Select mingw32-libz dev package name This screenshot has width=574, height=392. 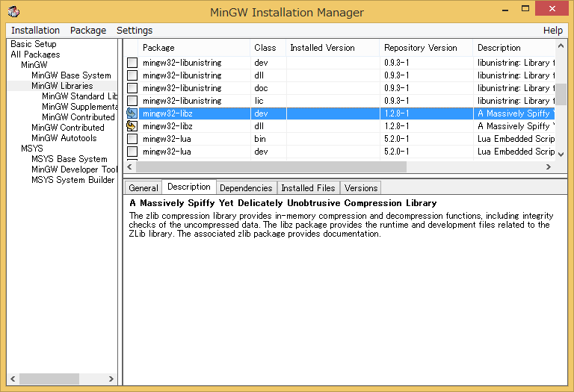(167, 113)
